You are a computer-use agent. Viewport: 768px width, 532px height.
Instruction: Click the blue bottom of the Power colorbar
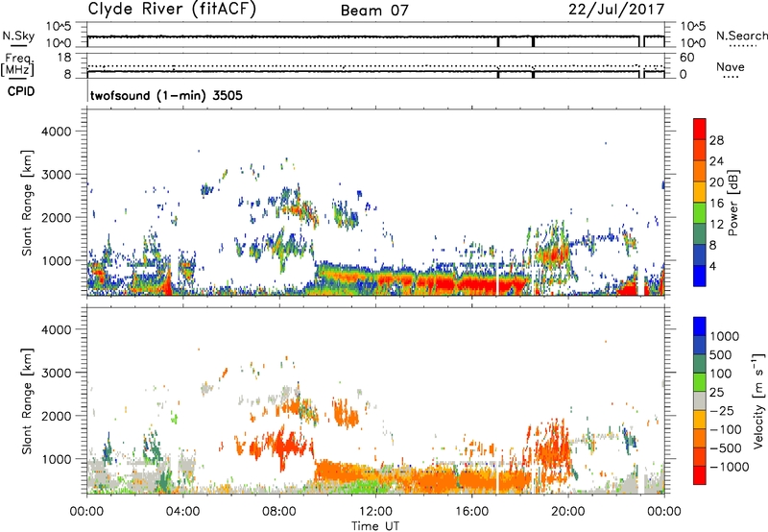click(x=700, y=276)
